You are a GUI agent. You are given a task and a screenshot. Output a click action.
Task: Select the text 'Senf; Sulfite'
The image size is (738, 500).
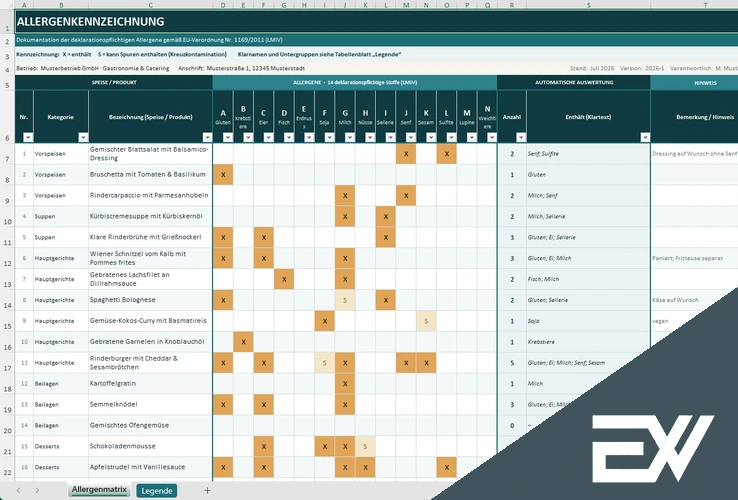point(543,154)
